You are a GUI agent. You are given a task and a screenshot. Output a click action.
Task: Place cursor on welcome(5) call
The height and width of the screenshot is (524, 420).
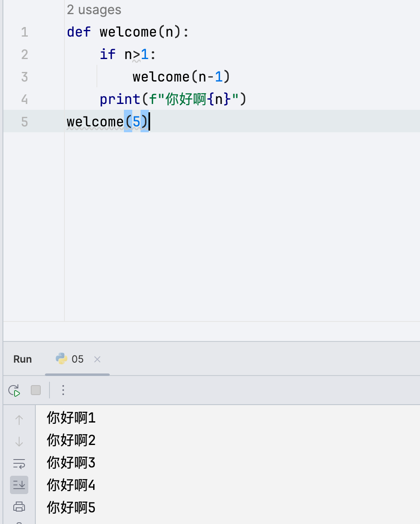[107, 122]
